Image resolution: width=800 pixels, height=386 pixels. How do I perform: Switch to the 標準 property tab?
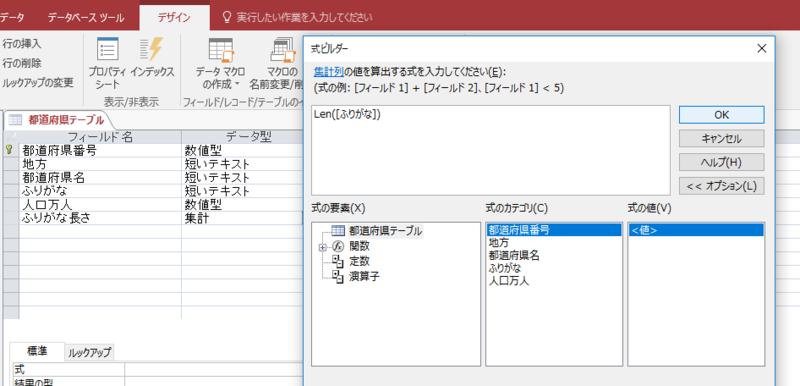(x=37, y=351)
